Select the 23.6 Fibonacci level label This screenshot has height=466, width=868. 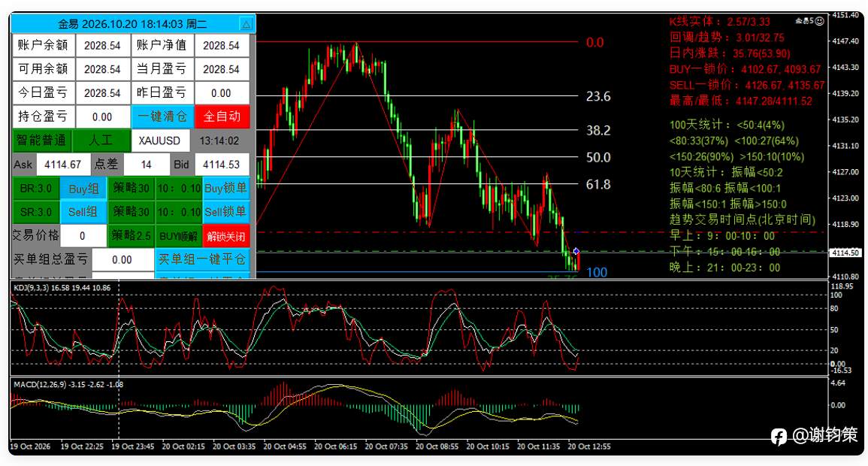pos(598,96)
